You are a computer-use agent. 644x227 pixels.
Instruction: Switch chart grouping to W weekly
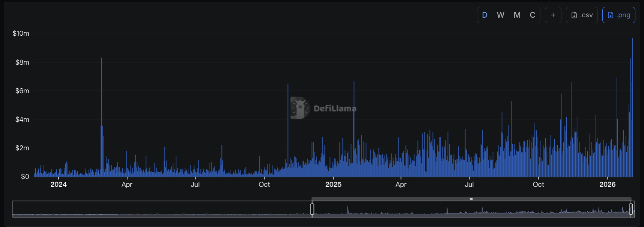pos(500,15)
